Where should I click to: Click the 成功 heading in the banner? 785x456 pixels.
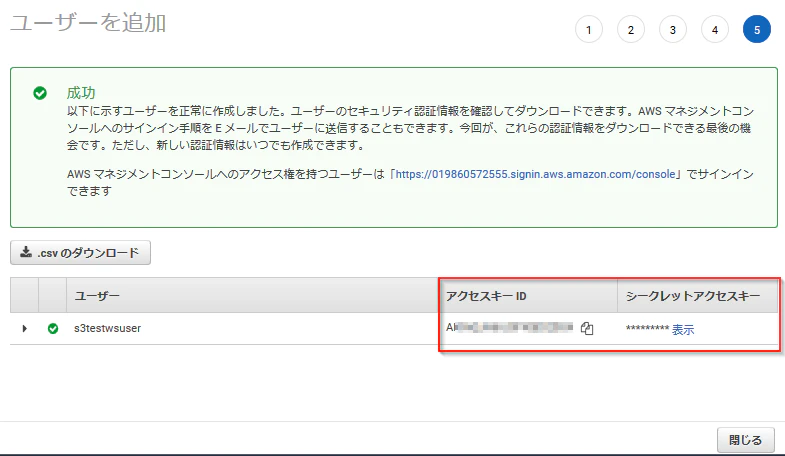[x=81, y=93]
